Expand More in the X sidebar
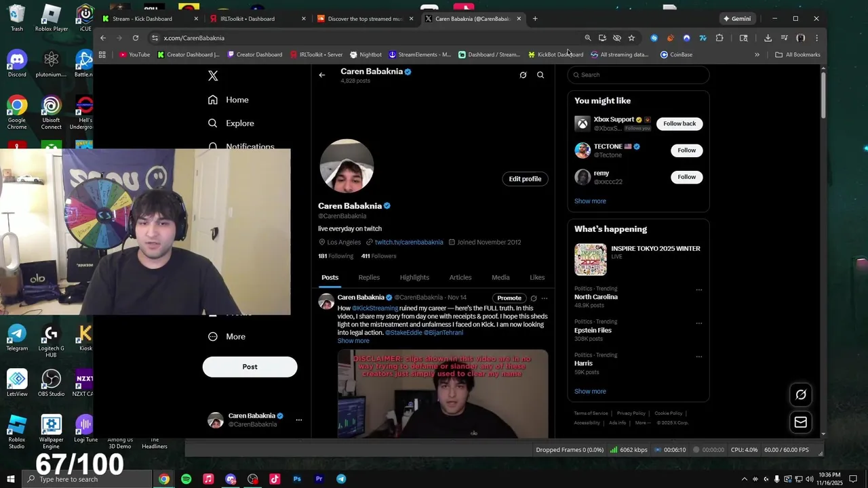 (x=227, y=336)
